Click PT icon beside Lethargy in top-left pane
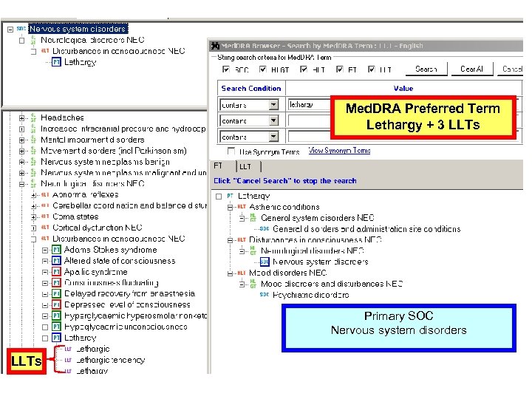 (x=56, y=62)
